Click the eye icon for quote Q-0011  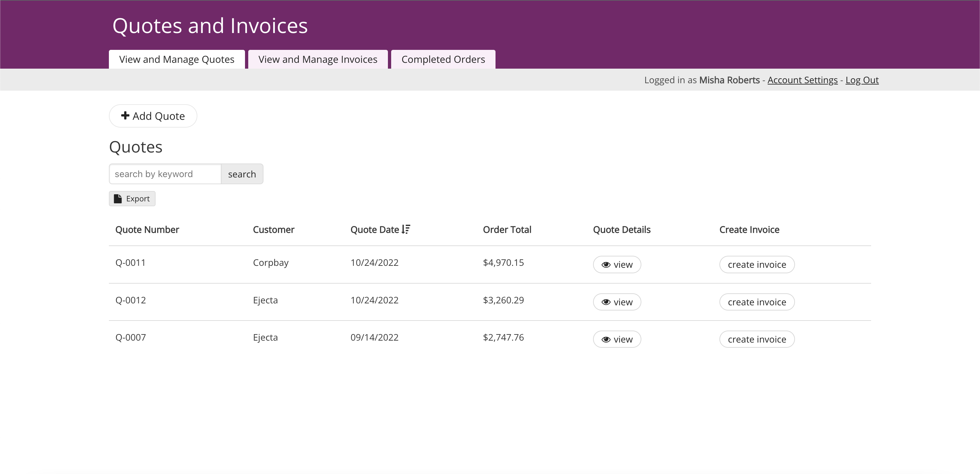point(606,265)
